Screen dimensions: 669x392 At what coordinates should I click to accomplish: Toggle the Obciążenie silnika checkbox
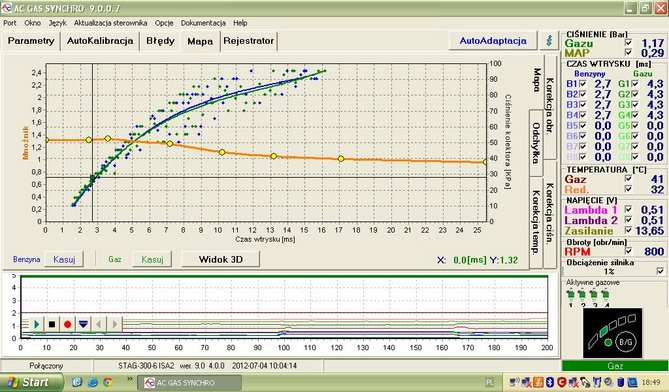660,271
